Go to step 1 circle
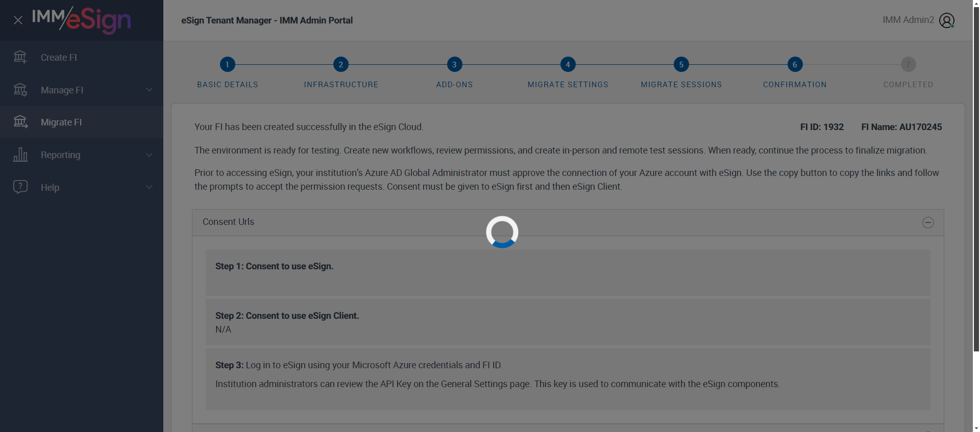The width and height of the screenshot is (980, 432). (x=228, y=64)
